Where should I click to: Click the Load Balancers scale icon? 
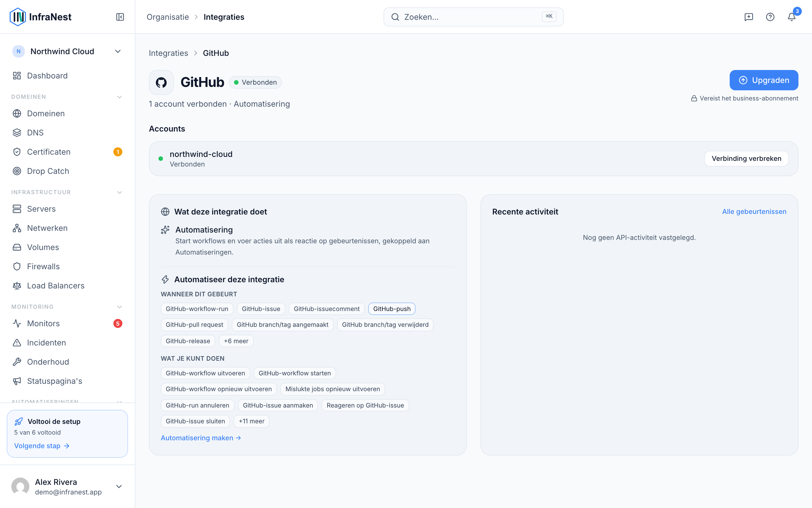pyautogui.click(x=17, y=286)
